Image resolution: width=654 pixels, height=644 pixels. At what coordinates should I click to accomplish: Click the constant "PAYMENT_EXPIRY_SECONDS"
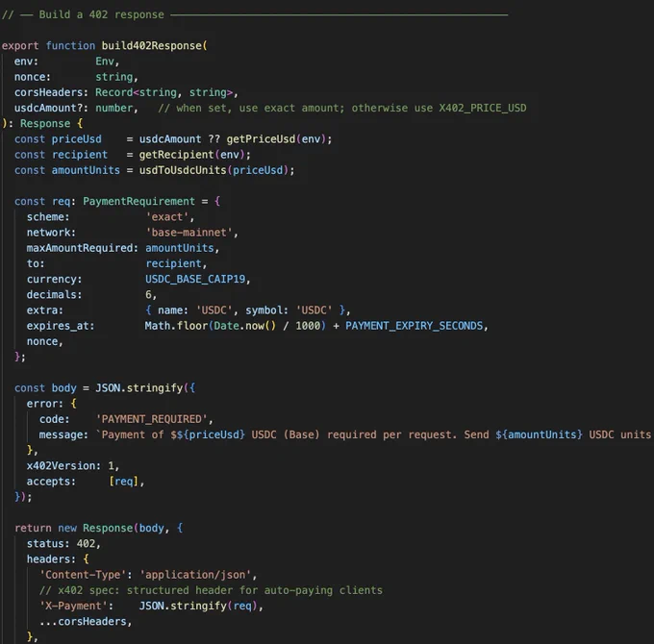[415, 326]
